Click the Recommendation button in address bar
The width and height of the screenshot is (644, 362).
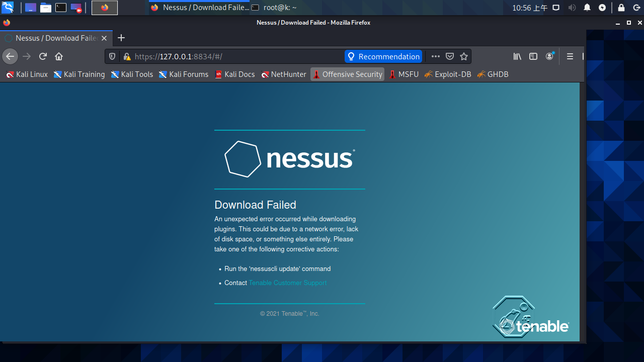point(383,57)
